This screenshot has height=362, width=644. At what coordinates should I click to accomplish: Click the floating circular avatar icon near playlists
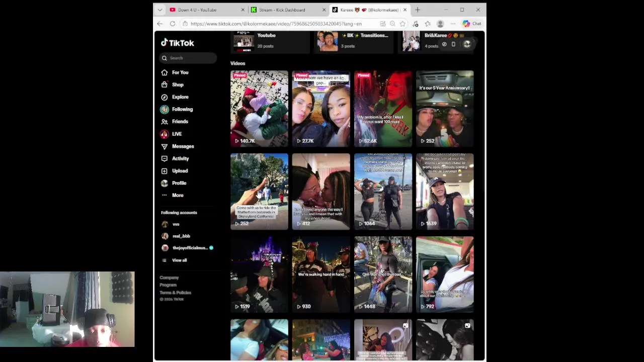[x=467, y=44]
